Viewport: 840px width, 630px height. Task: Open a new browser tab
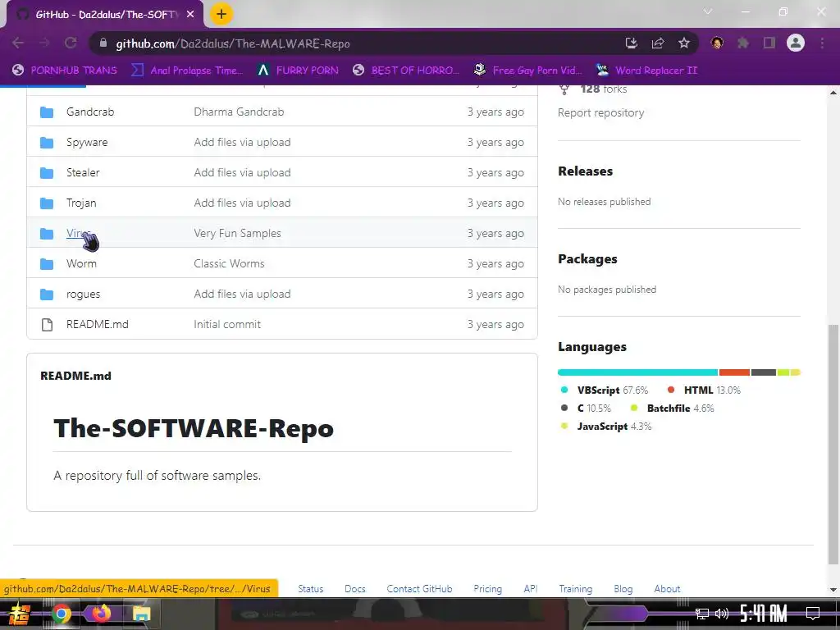point(221,14)
